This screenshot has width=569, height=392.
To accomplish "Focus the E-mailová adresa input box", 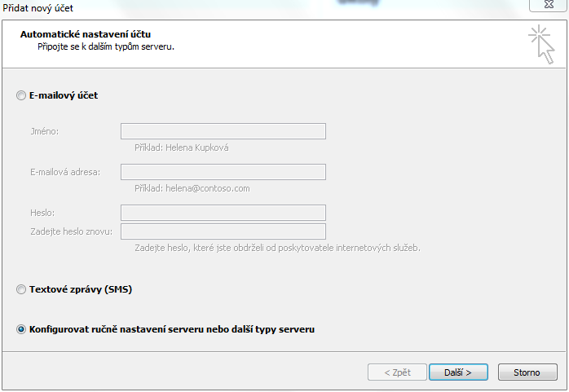I will point(223,172).
